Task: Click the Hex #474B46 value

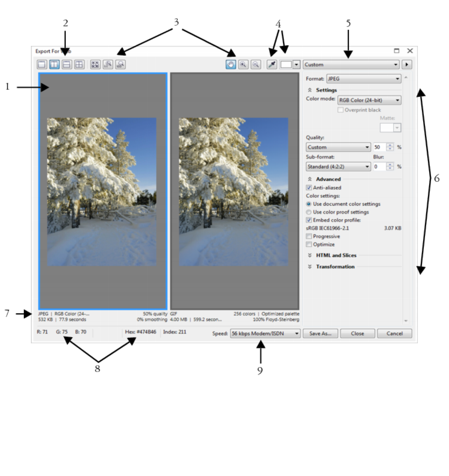Action: [x=140, y=332]
